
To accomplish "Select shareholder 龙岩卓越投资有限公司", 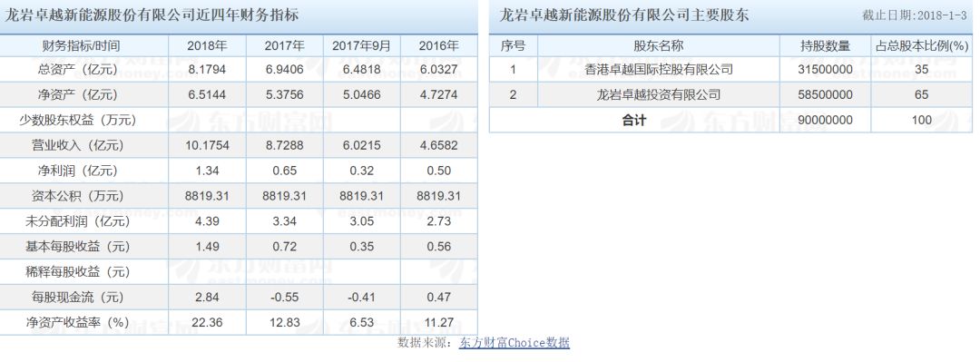I will 659,94.
